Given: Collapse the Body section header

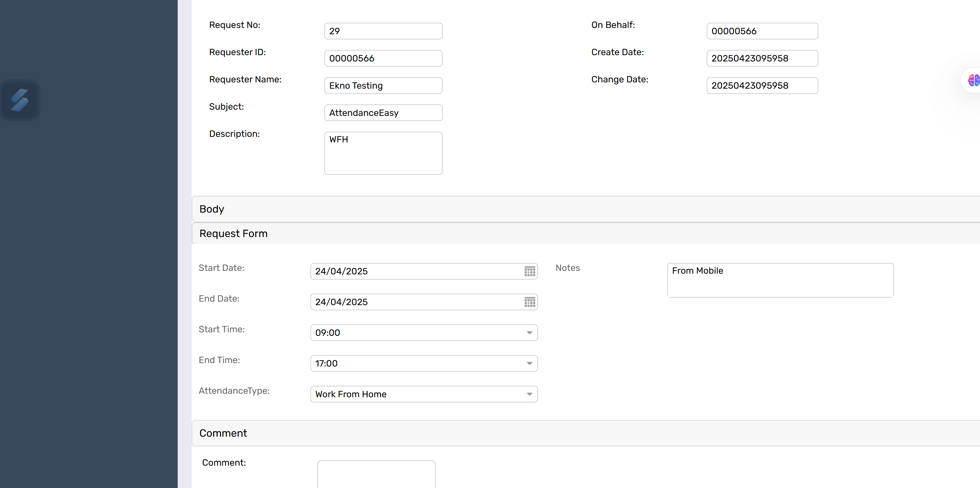Looking at the screenshot, I should click(586, 209).
